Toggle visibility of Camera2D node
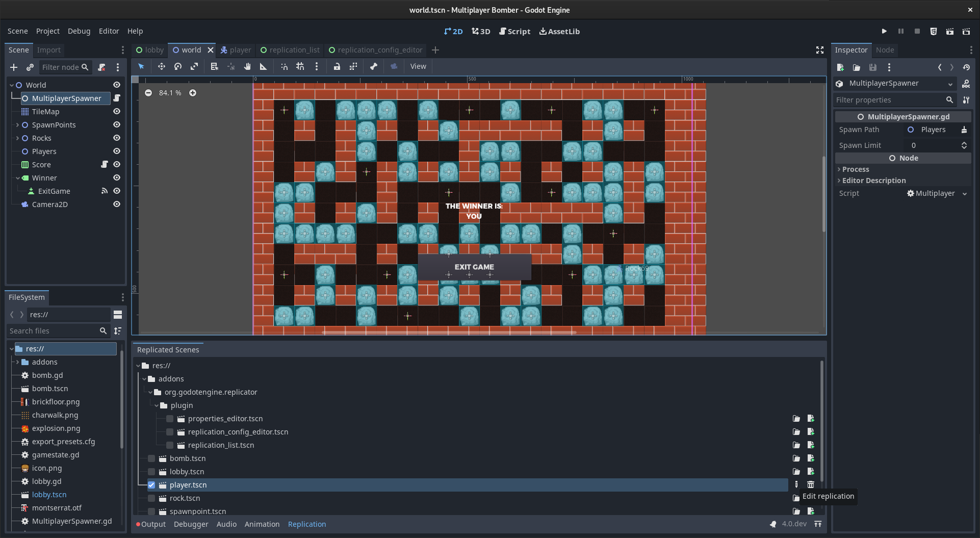980x538 pixels. (x=117, y=204)
